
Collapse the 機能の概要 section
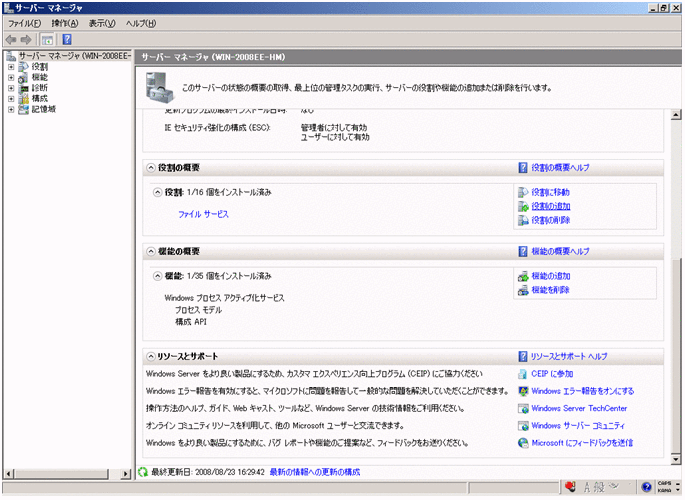151,252
